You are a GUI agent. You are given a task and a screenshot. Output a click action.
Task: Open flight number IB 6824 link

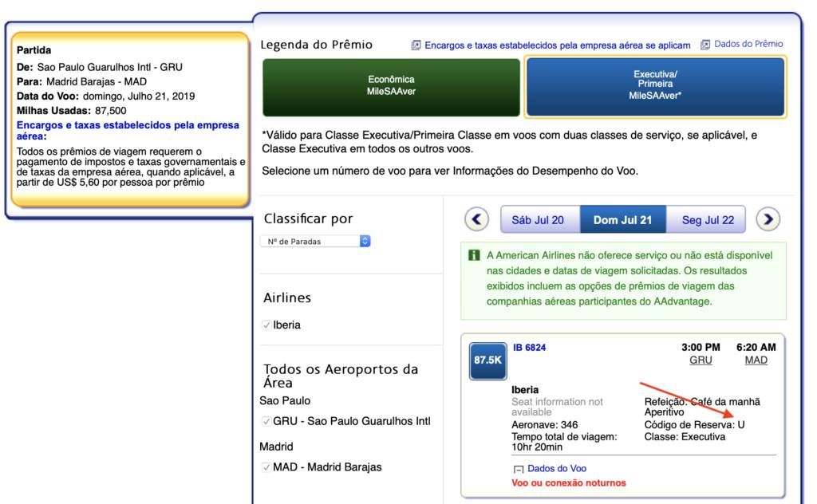point(530,347)
